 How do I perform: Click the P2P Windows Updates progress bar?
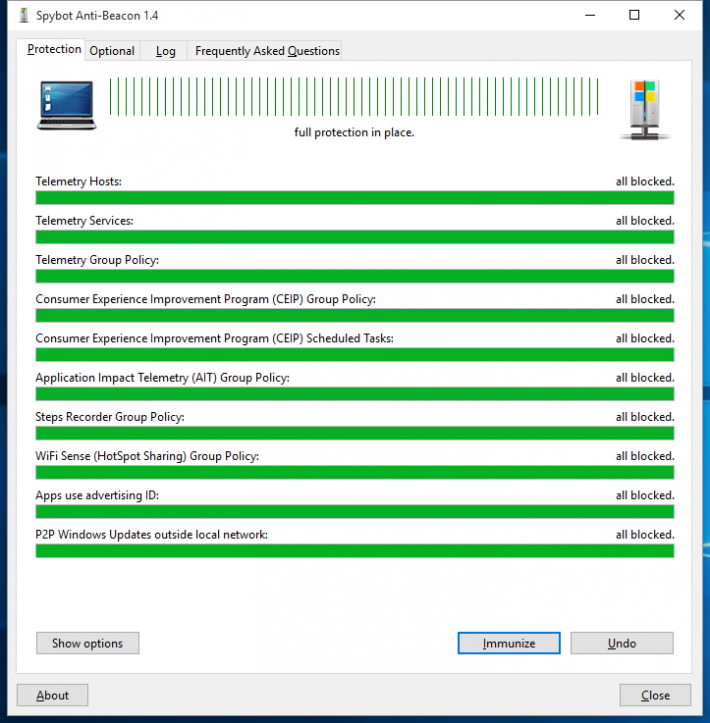[355, 551]
